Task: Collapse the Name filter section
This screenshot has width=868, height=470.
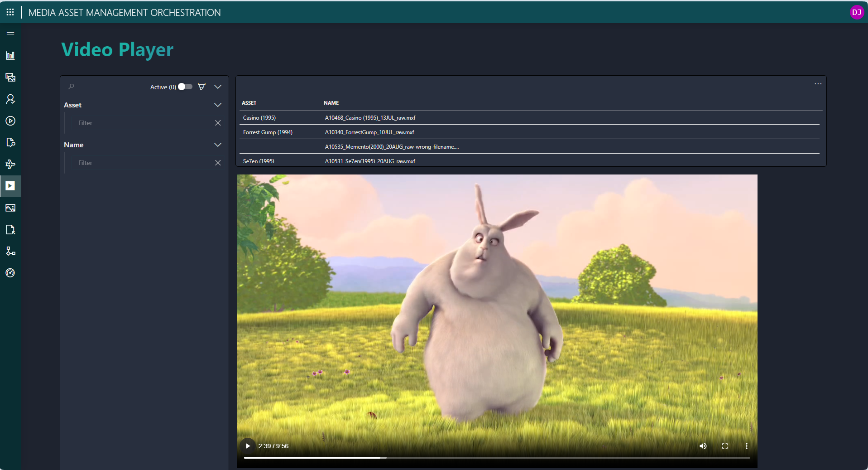Action: pos(218,145)
